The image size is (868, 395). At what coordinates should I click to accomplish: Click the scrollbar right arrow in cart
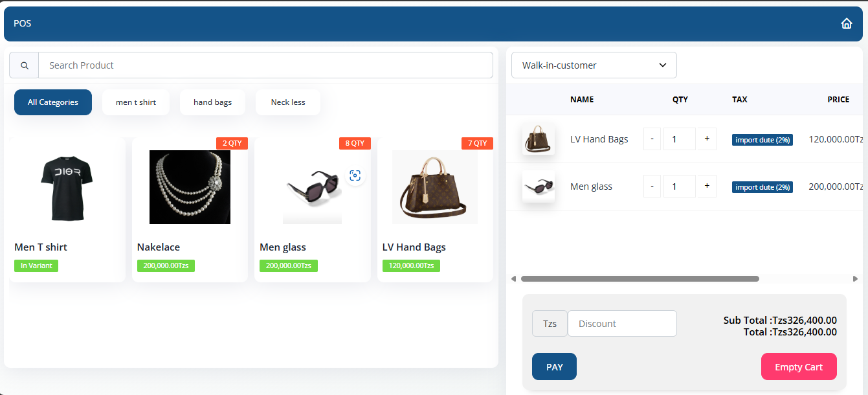[855, 279]
